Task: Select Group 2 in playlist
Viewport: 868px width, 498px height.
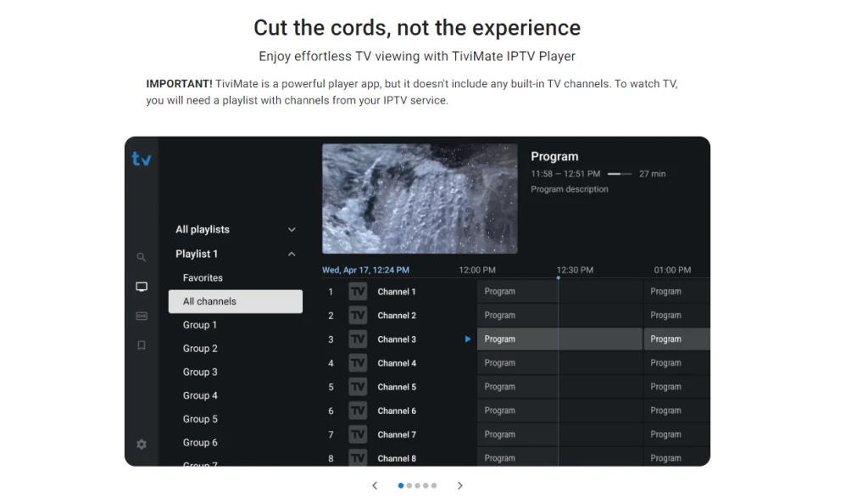Action: pos(200,349)
